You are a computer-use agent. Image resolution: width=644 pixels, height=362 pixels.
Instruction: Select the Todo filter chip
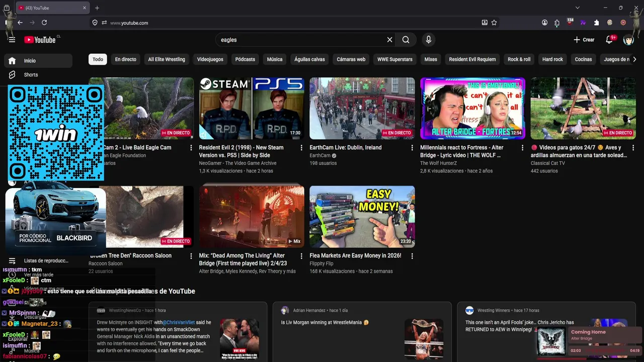pyautogui.click(x=98, y=59)
